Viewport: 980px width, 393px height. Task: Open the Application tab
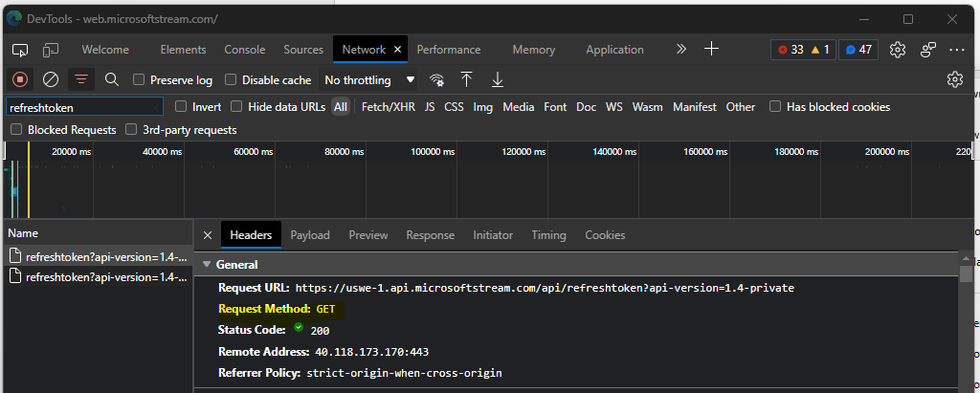click(615, 50)
